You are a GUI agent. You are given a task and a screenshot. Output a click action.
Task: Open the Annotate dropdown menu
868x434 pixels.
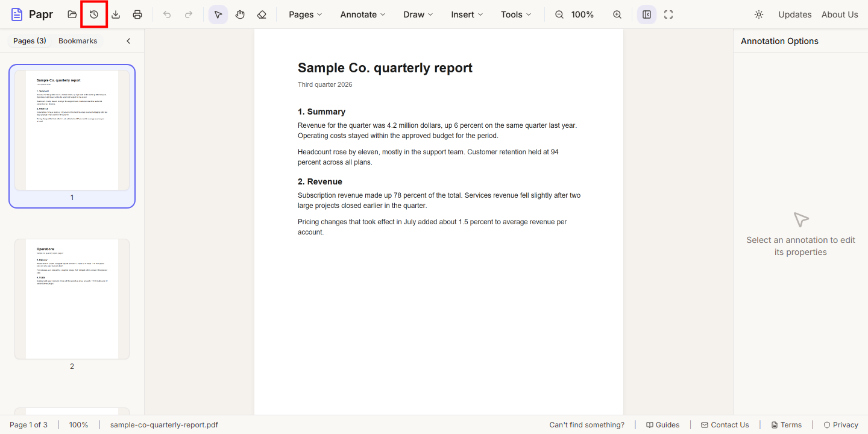363,14
